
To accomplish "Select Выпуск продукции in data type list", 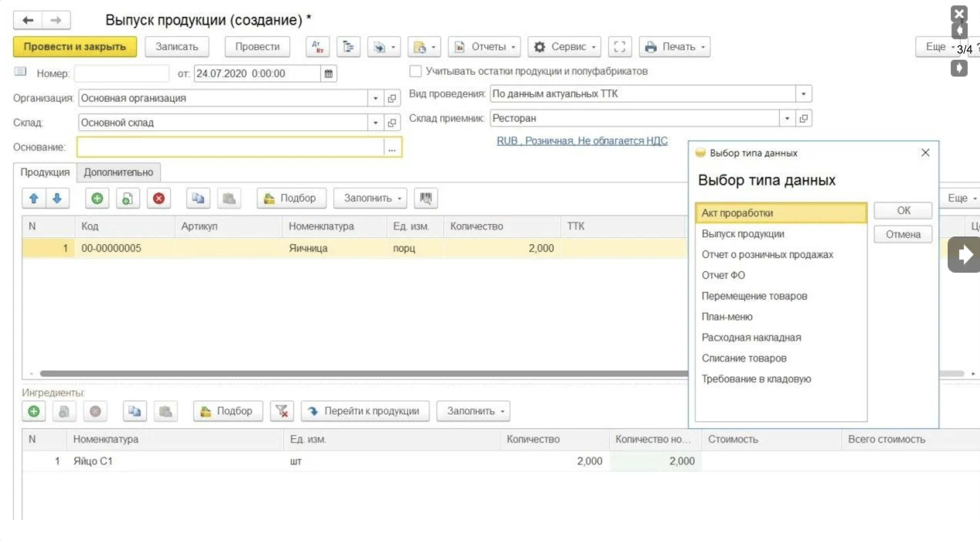I will coord(743,234).
